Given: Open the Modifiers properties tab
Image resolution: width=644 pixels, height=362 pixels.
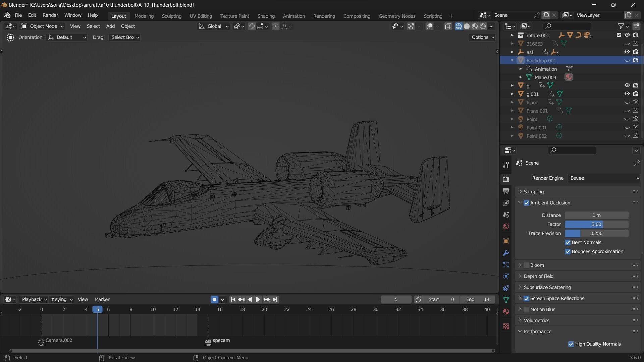Looking at the screenshot, I should pos(506,253).
